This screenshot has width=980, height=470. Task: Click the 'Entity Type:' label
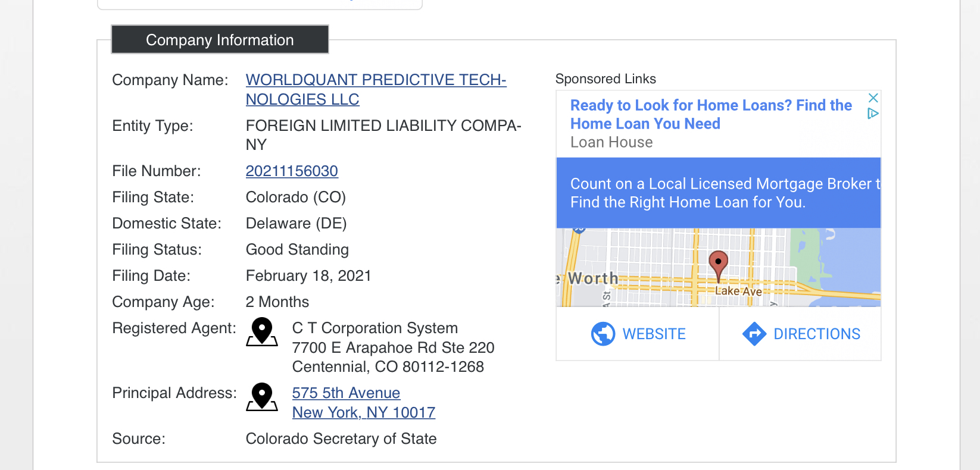[x=152, y=126]
